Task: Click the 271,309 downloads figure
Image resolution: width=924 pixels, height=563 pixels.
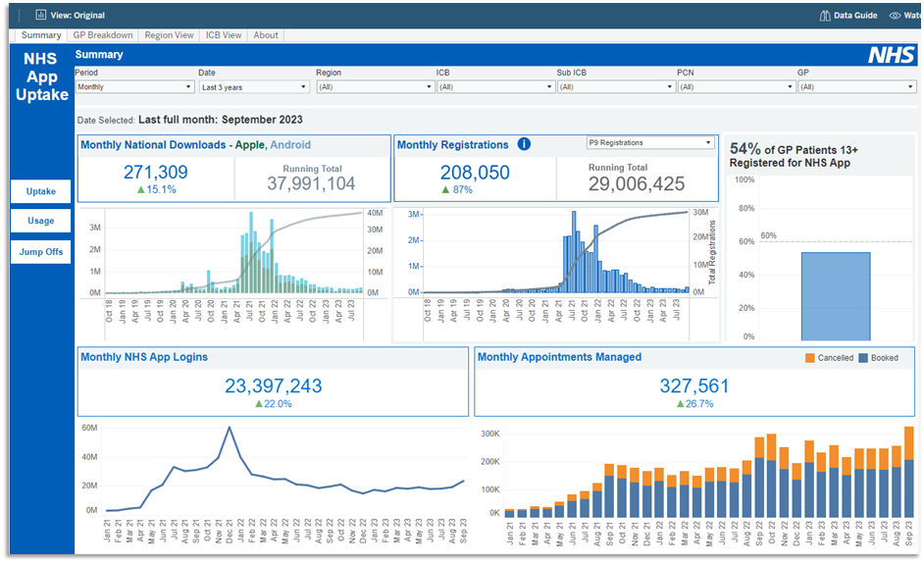Action: coord(156,173)
